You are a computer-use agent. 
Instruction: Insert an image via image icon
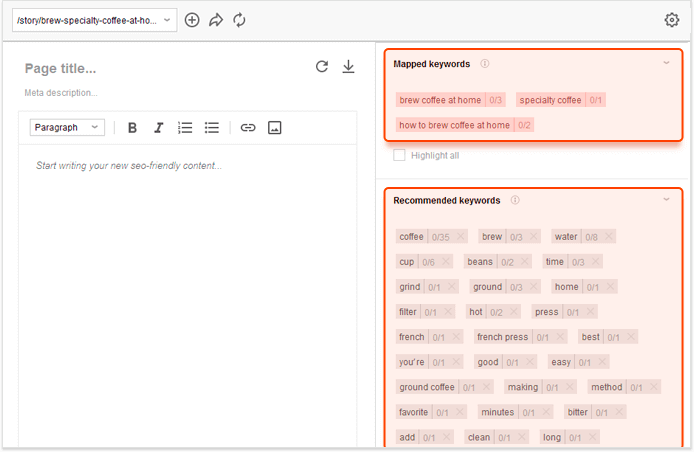[274, 128]
